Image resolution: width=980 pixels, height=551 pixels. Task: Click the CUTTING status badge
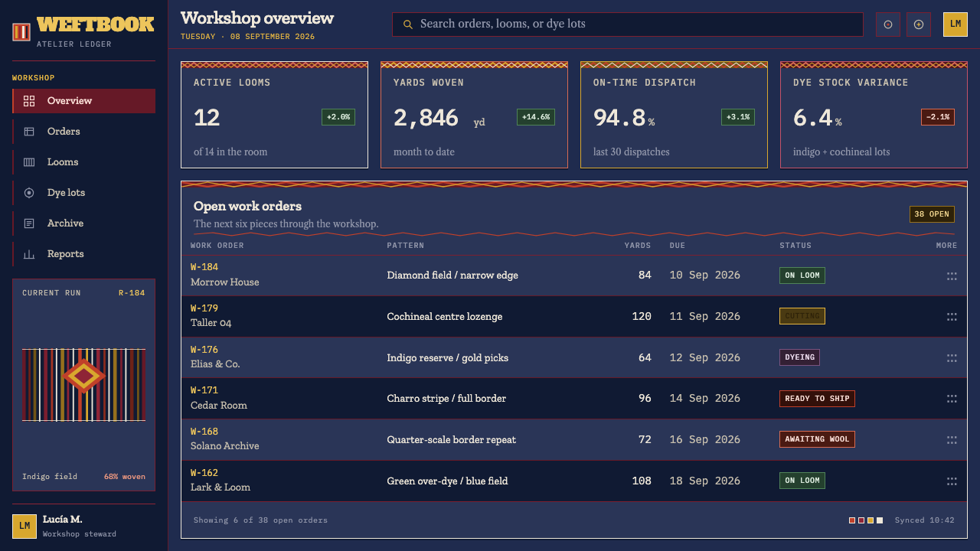[x=802, y=316]
